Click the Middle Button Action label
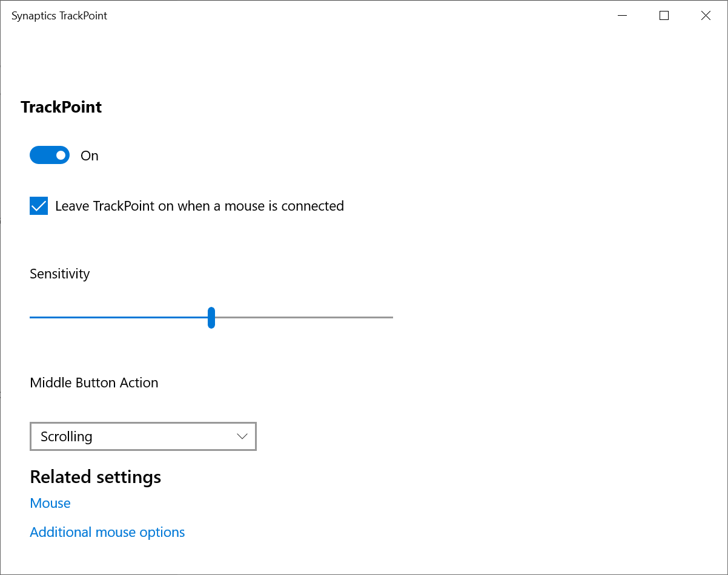This screenshot has height=575, width=728. click(x=94, y=383)
